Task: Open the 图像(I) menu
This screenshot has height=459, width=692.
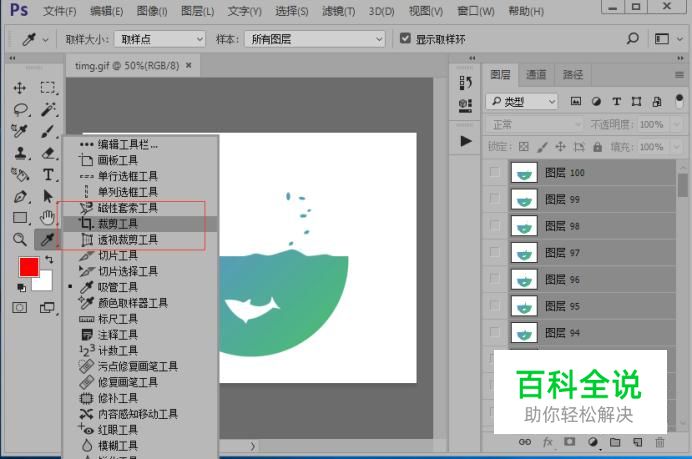Action: (152, 11)
